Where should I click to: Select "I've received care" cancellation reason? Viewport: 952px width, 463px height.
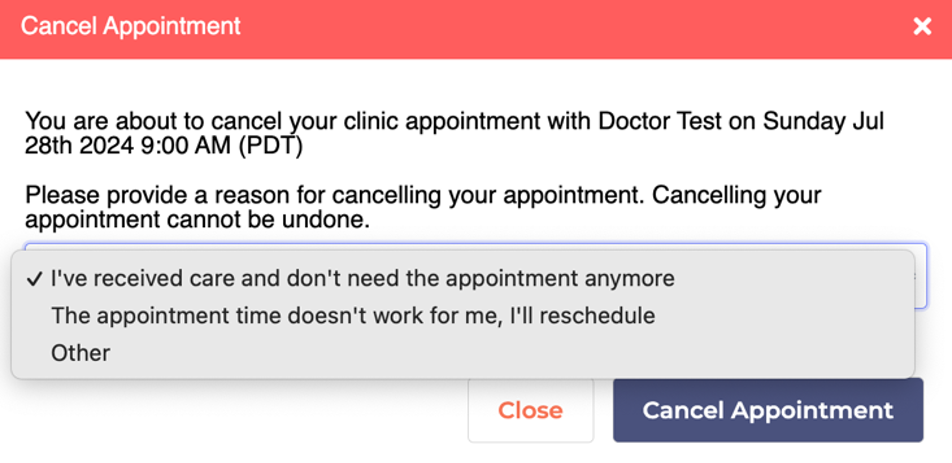pos(362,278)
